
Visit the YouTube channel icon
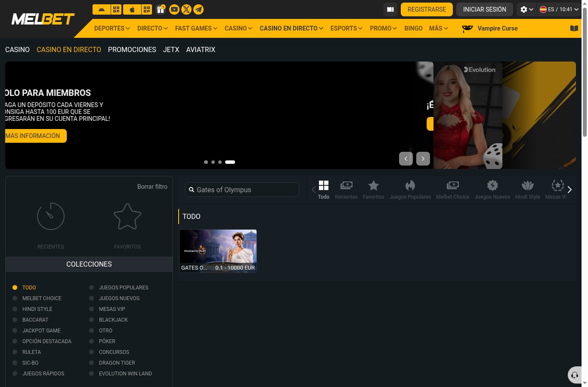(x=174, y=9)
